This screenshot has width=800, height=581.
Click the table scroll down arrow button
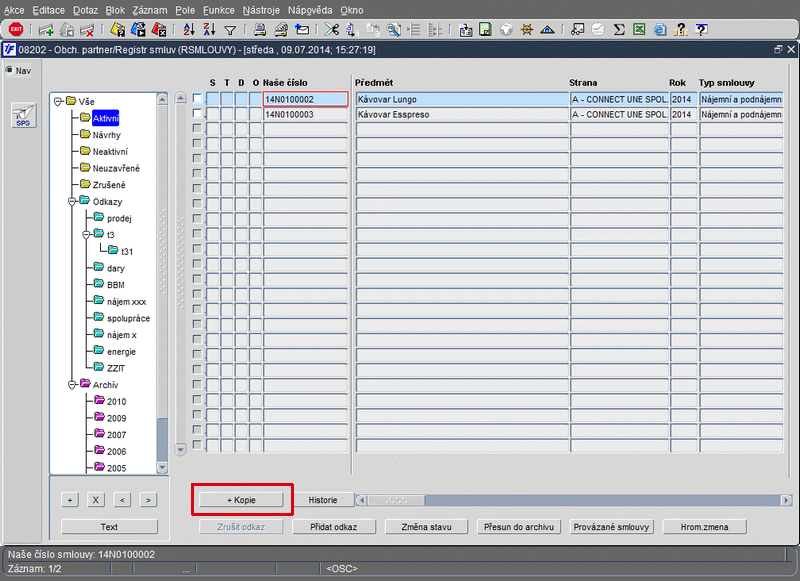(181, 449)
